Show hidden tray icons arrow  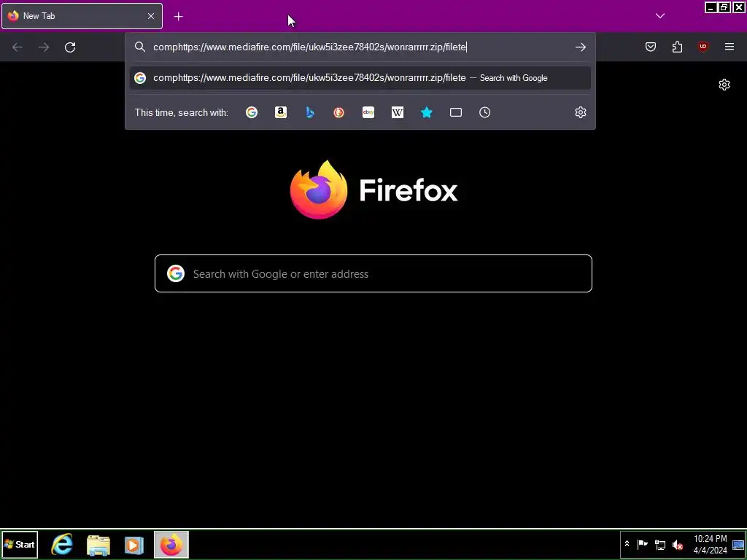tap(627, 544)
